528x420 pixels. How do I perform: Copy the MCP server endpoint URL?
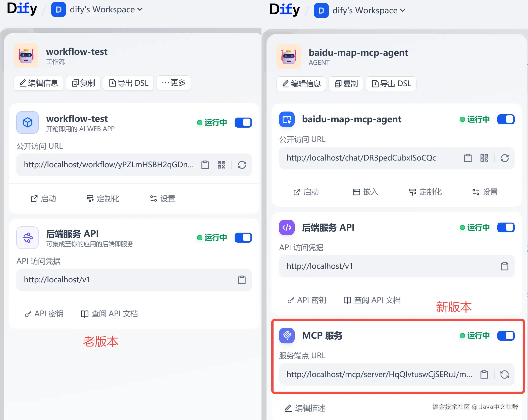point(484,375)
